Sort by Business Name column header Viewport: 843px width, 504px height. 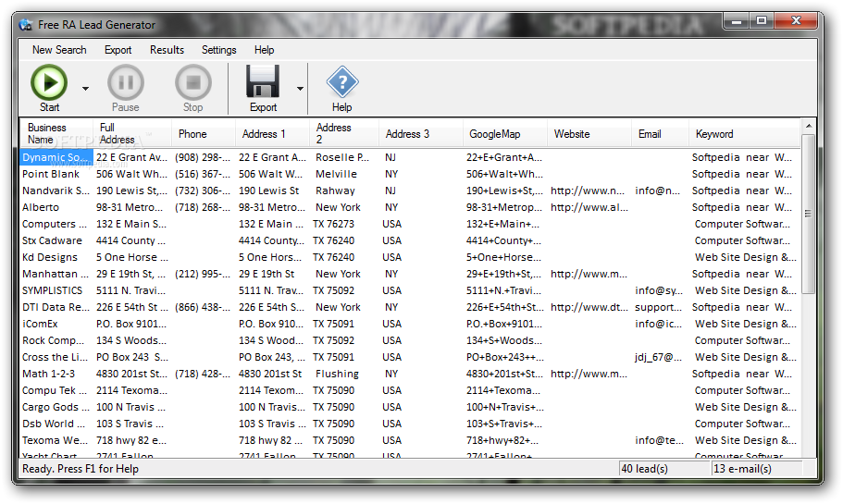point(56,133)
